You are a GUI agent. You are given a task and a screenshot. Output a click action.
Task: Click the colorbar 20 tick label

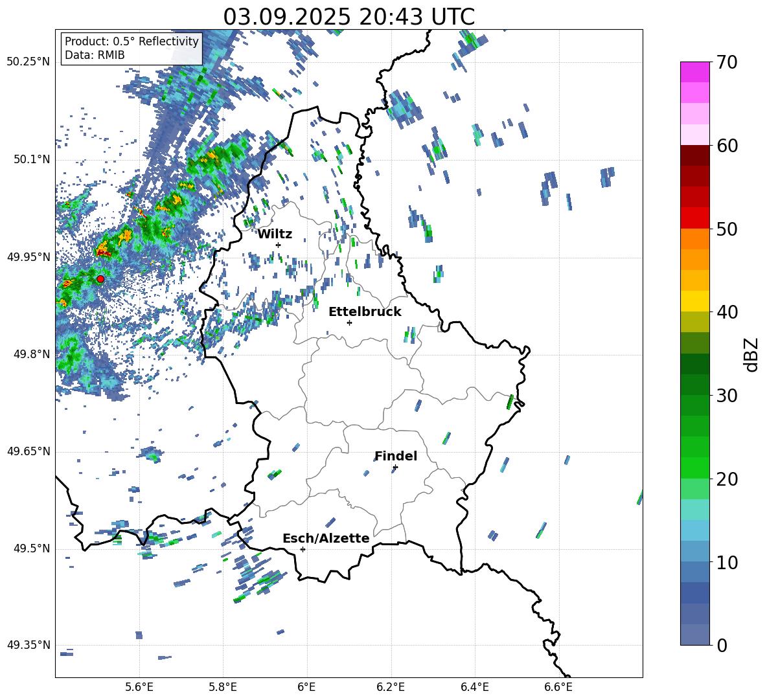(x=727, y=479)
